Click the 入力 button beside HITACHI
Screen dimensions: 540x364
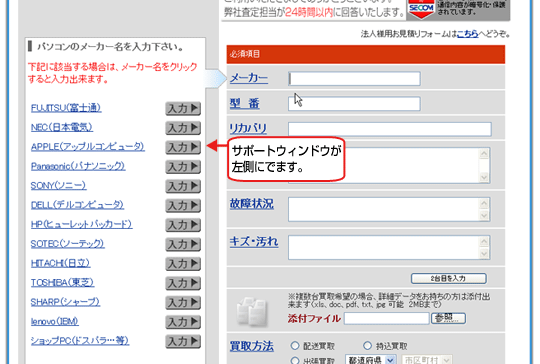pos(183,264)
